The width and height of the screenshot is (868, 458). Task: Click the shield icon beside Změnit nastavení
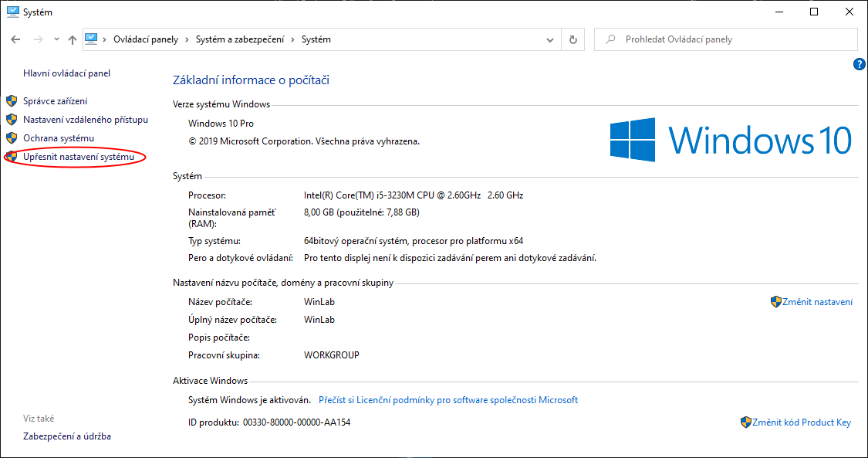point(776,302)
